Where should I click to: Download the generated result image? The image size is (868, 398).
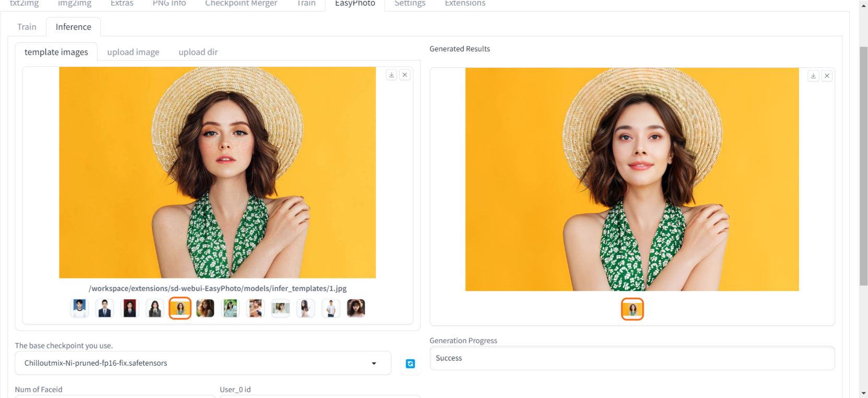[x=813, y=76]
